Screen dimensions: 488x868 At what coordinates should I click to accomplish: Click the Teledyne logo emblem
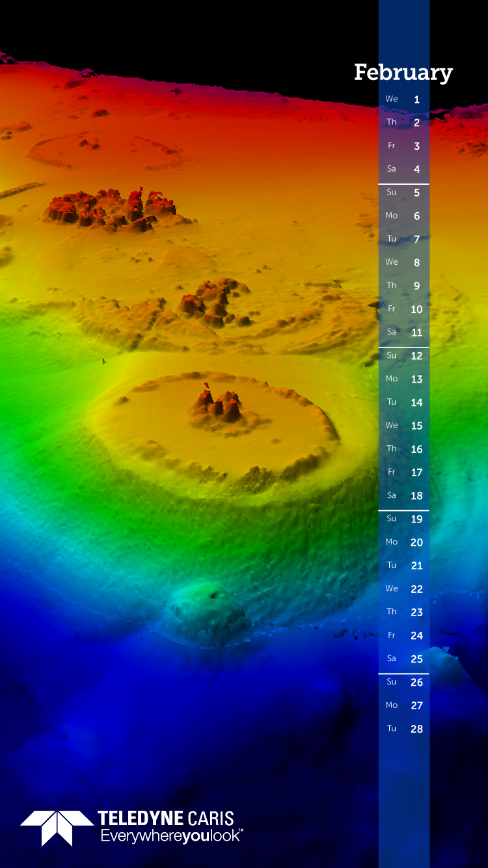click(57, 828)
